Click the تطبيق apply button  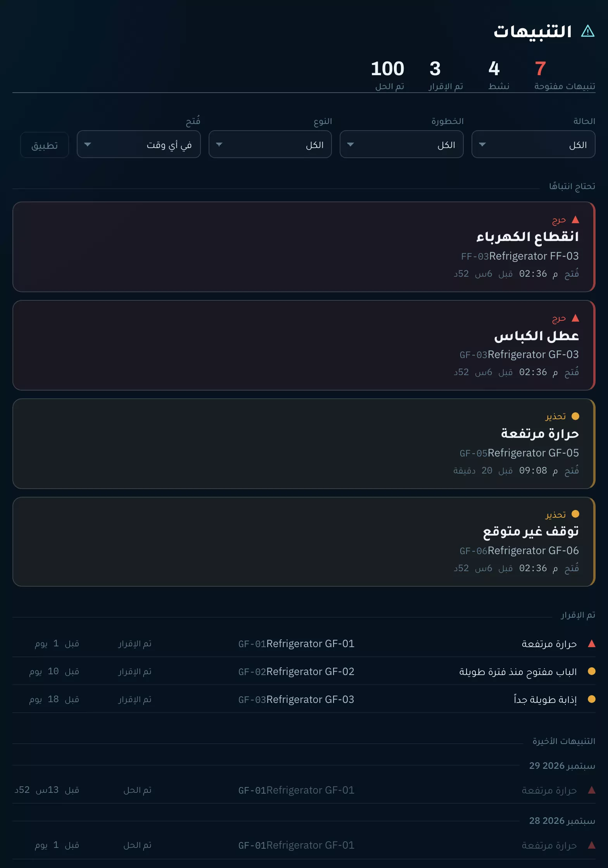[45, 145]
